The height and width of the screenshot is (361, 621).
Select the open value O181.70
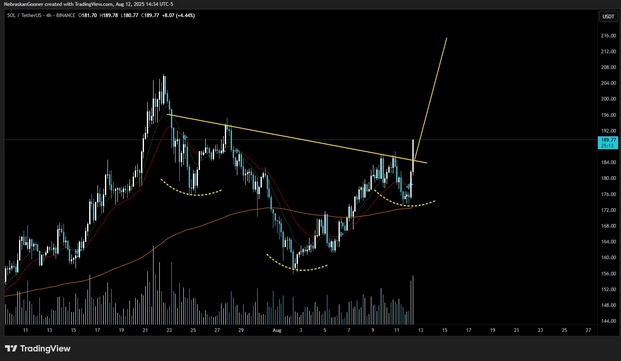pos(88,15)
